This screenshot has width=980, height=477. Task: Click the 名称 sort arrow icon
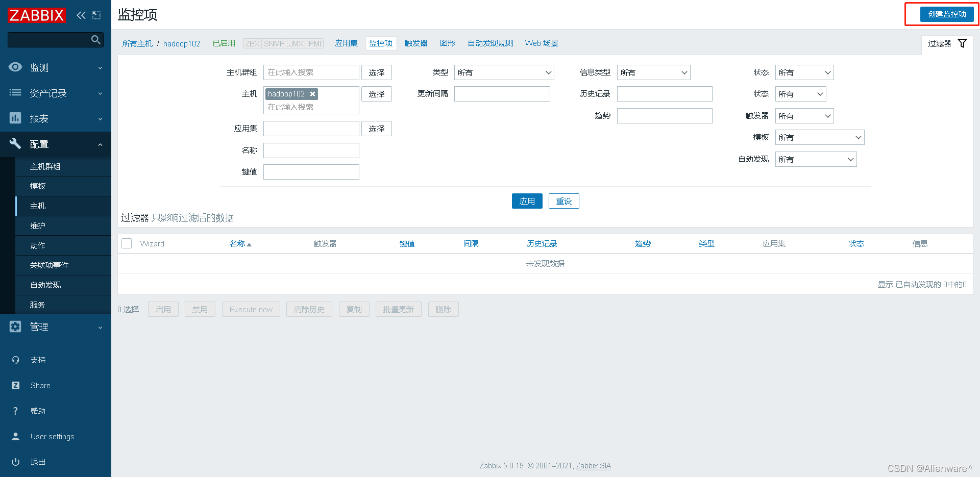(x=249, y=244)
